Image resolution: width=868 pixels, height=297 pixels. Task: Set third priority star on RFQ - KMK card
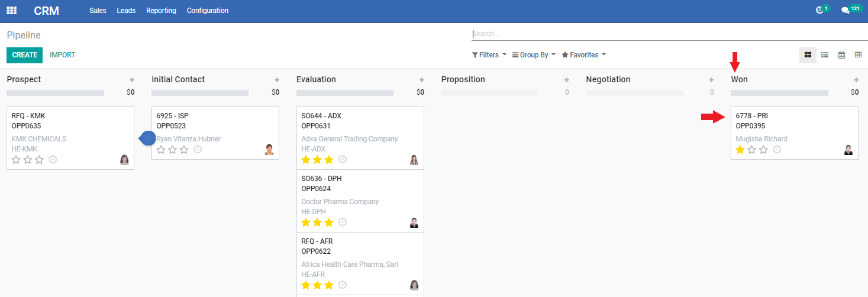[39, 160]
